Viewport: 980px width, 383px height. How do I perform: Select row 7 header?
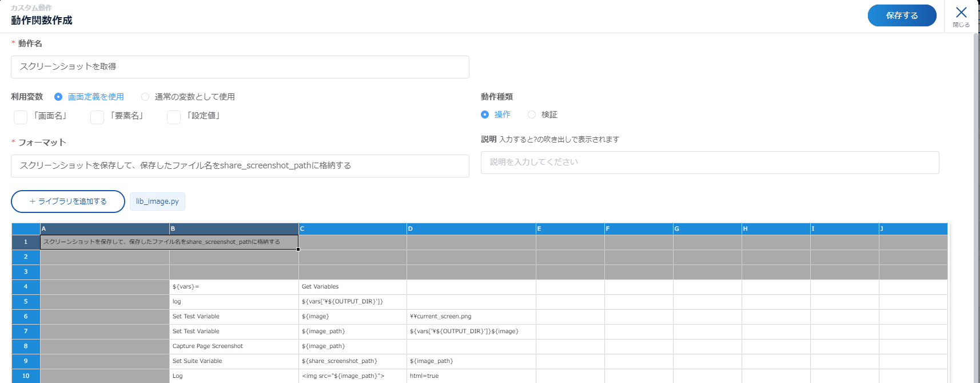26,331
